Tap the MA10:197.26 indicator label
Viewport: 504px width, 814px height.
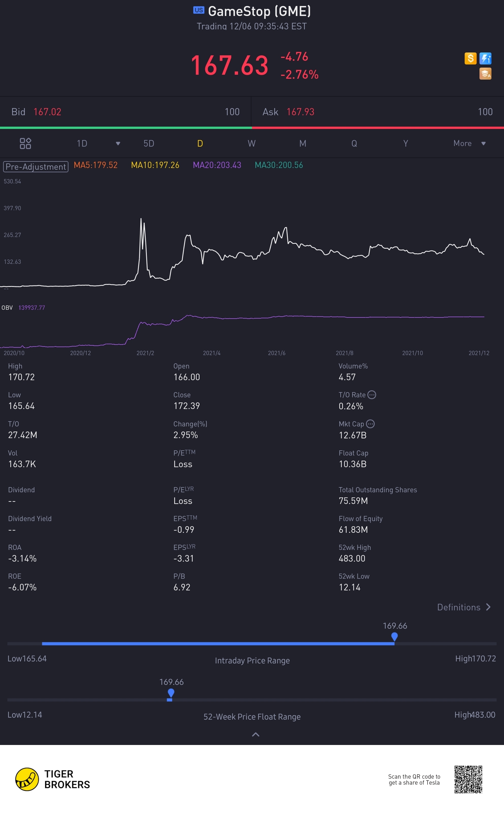click(155, 165)
